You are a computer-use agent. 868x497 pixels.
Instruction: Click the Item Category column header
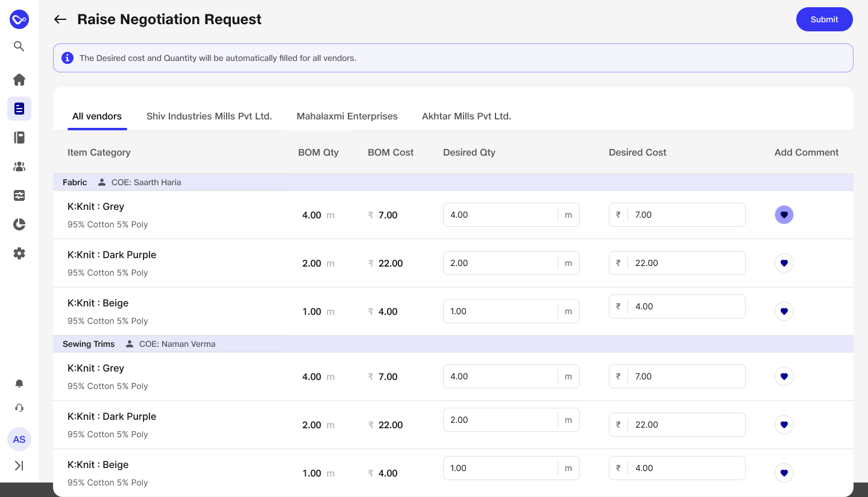[99, 153]
